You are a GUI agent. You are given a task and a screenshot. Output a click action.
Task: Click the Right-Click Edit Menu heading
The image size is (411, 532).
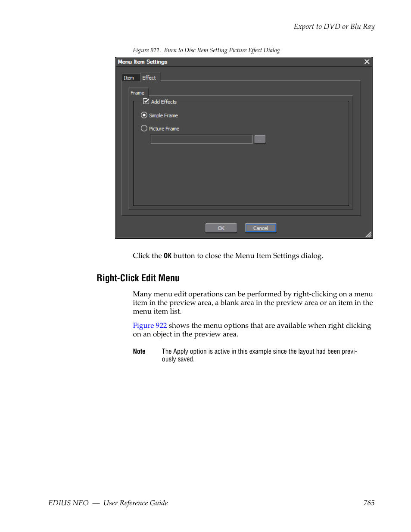[x=138, y=278]
